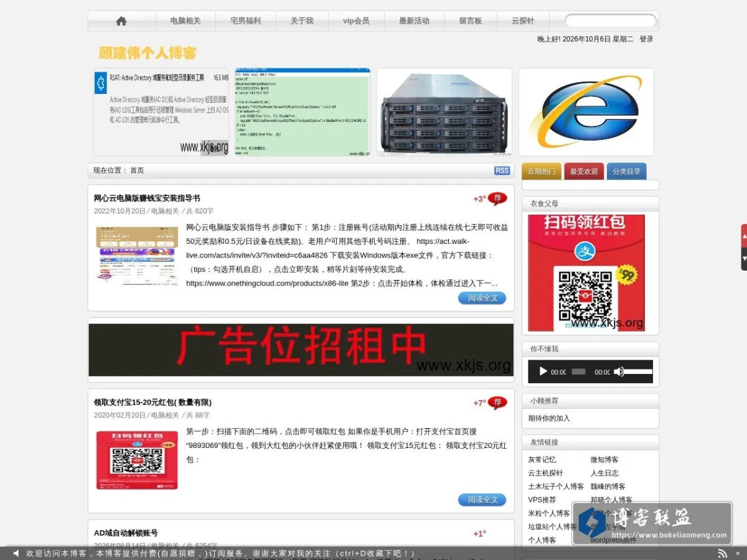Open the 留言板 menu item
Viewport: 747px width, 560px height.
[471, 21]
